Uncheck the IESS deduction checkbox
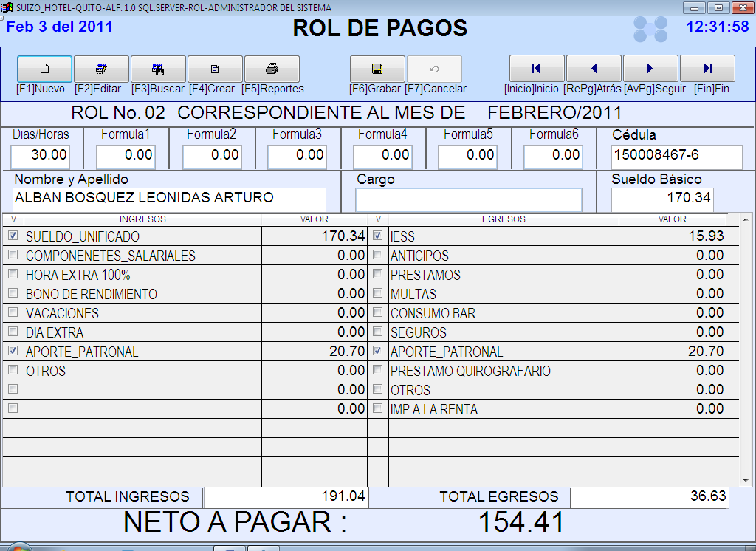This screenshot has width=756, height=551. point(378,236)
